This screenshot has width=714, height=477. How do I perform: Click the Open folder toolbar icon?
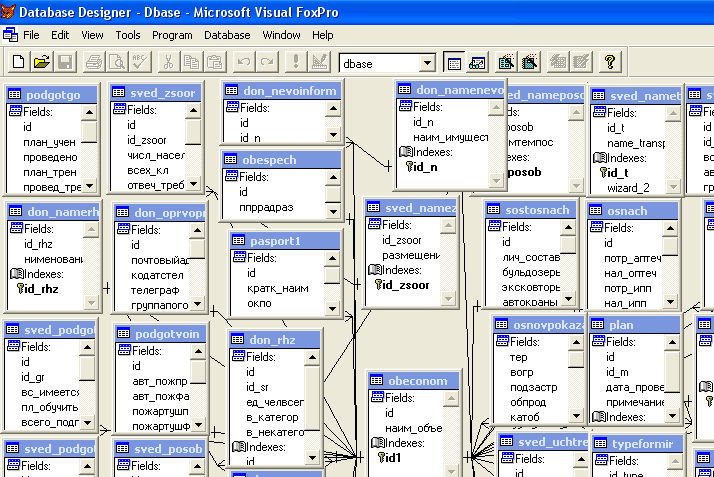coord(42,62)
